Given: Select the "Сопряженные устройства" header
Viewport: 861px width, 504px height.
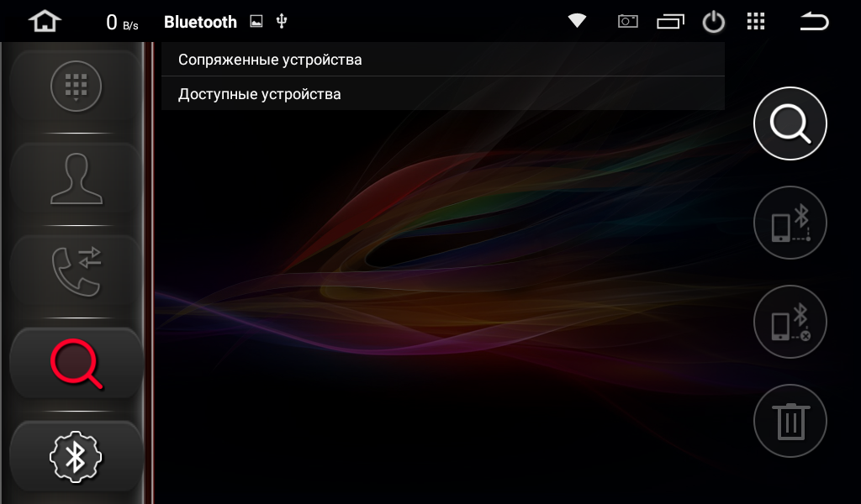Looking at the screenshot, I should (x=443, y=60).
